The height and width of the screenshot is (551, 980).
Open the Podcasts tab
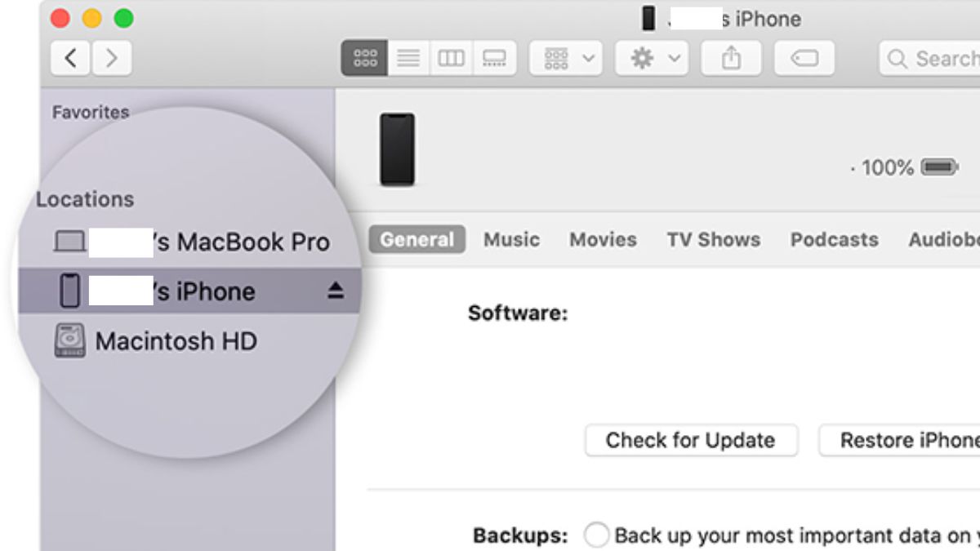835,239
